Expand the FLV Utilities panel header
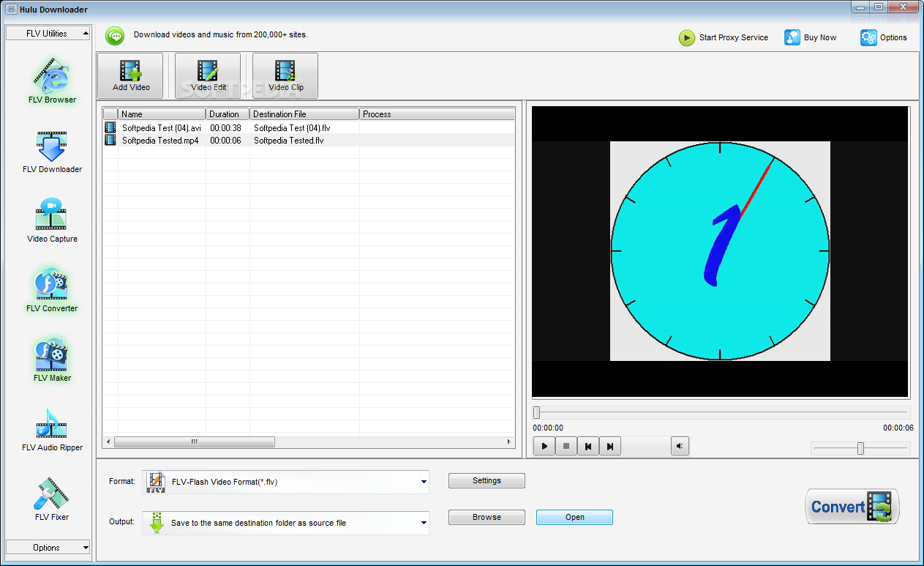The image size is (924, 566). tap(48, 33)
